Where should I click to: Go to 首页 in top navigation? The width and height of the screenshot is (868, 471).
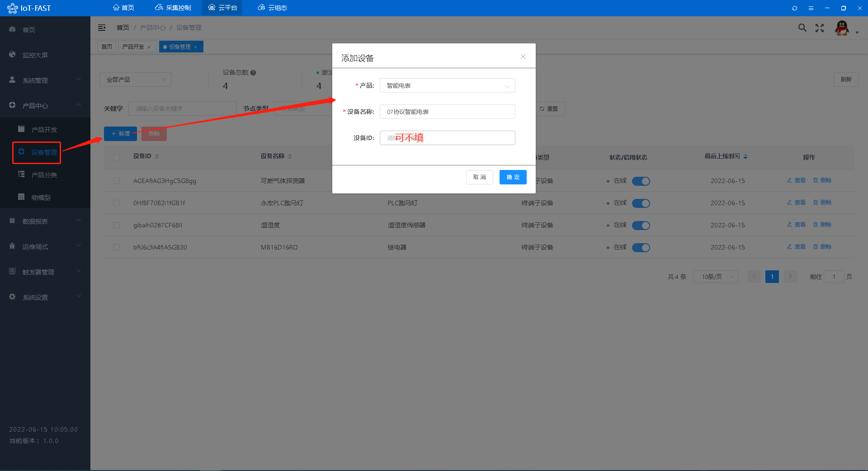coord(123,8)
